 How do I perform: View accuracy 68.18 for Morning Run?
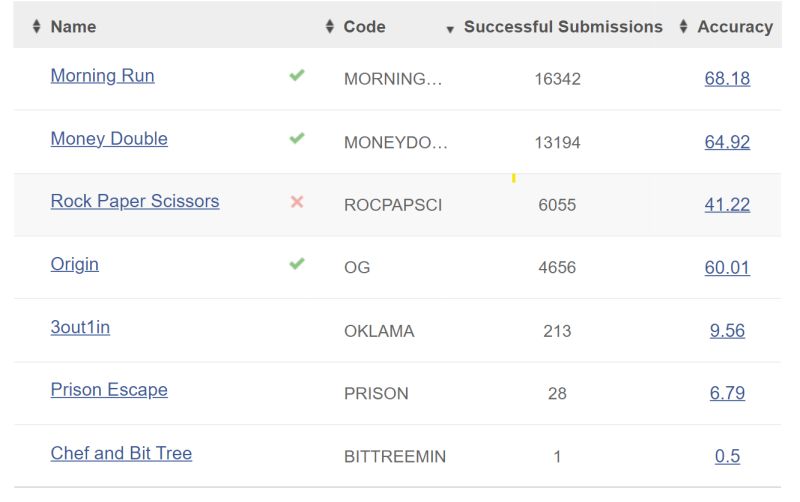tap(727, 79)
